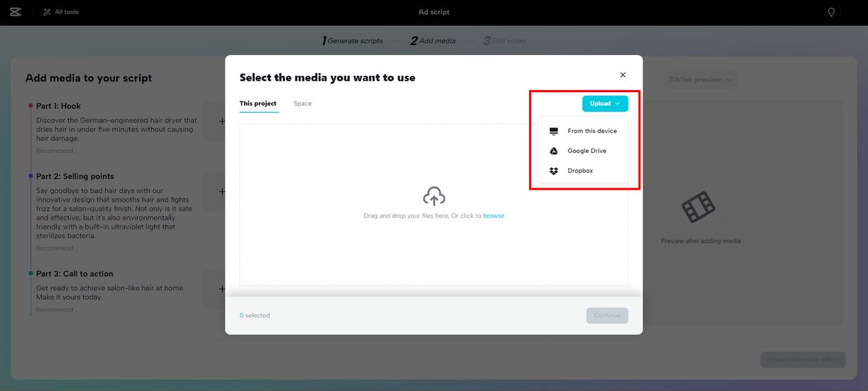Click Preview after adding media text
This screenshot has width=868, height=391.
pyautogui.click(x=701, y=241)
